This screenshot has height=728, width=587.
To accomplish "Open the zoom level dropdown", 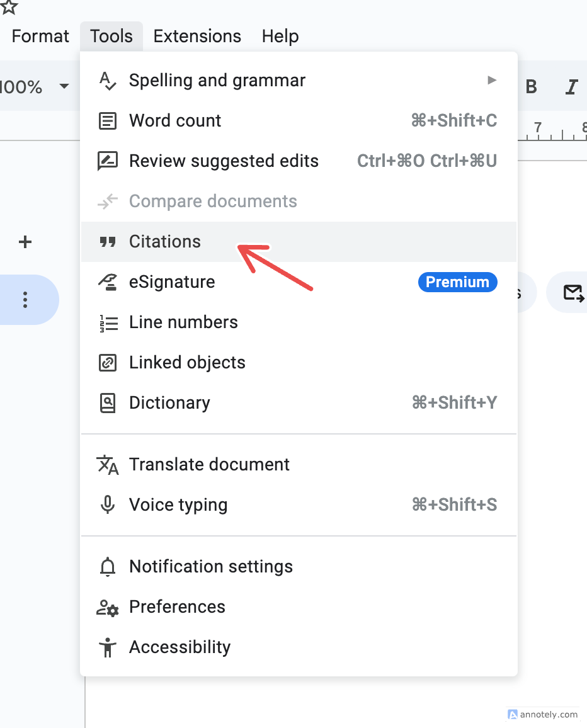I will coord(64,86).
